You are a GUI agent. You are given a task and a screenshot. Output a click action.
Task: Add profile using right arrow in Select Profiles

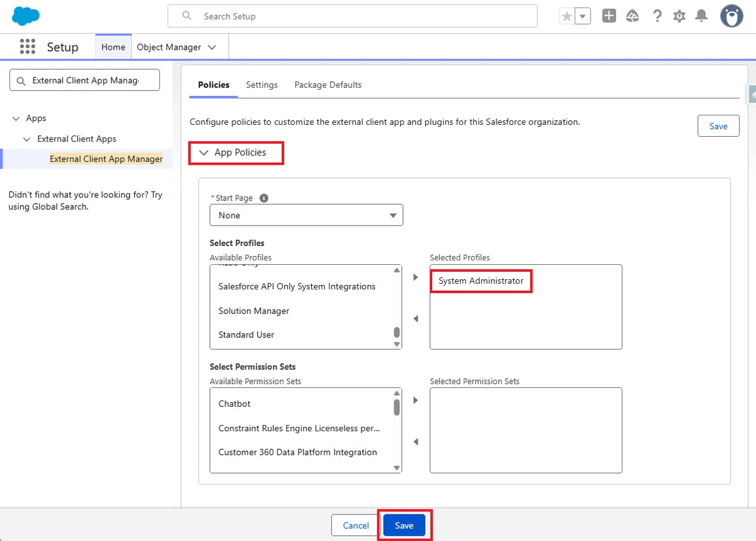point(415,277)
